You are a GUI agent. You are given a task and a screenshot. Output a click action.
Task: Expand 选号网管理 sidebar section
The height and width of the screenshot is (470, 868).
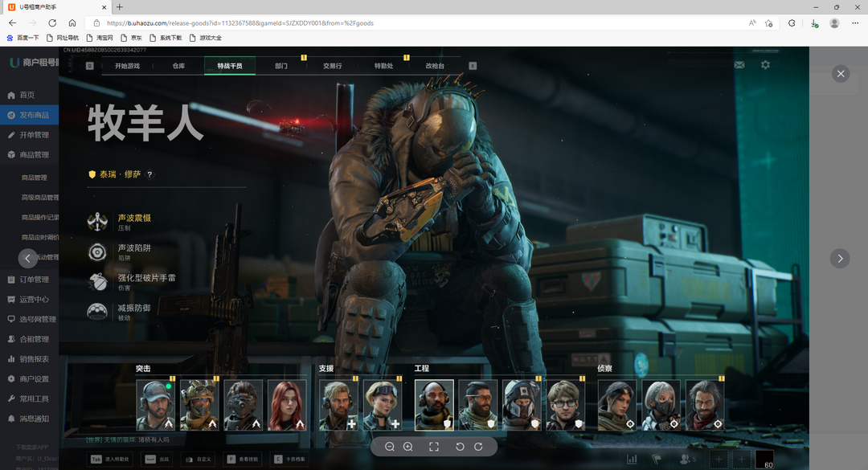30,320
